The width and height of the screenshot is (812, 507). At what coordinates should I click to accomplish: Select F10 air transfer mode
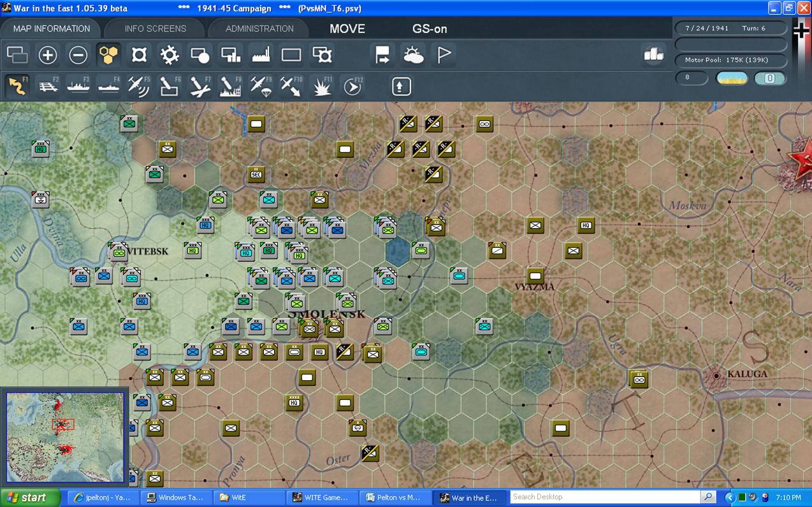291,86
